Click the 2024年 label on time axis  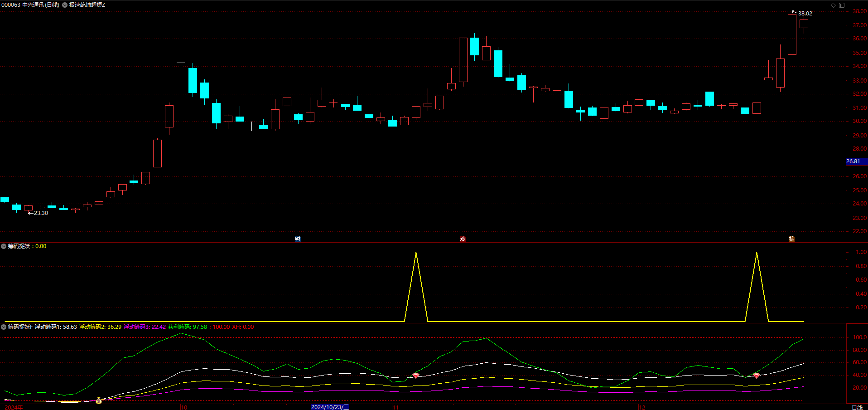point(14,407)
